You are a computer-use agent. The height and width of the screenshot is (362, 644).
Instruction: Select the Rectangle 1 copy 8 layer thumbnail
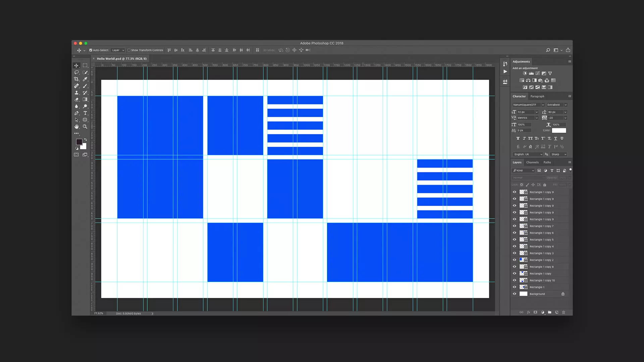[524, 267]
